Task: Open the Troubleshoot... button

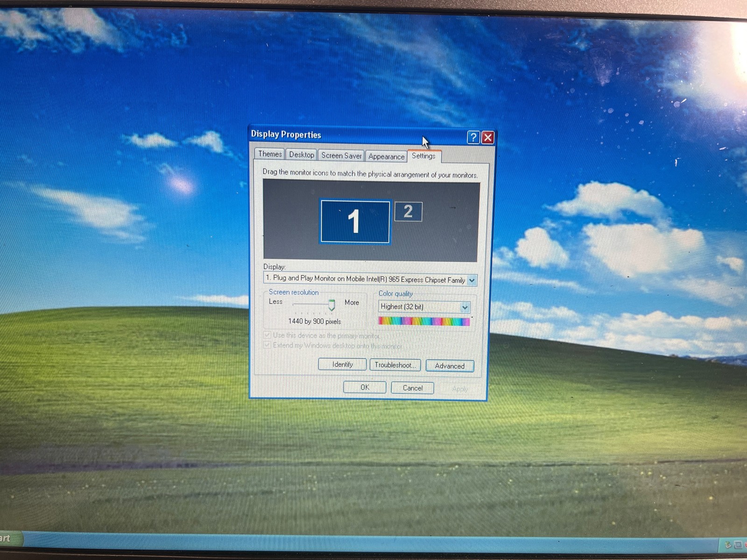Action: pyautogui.click(x=395, y=365)
